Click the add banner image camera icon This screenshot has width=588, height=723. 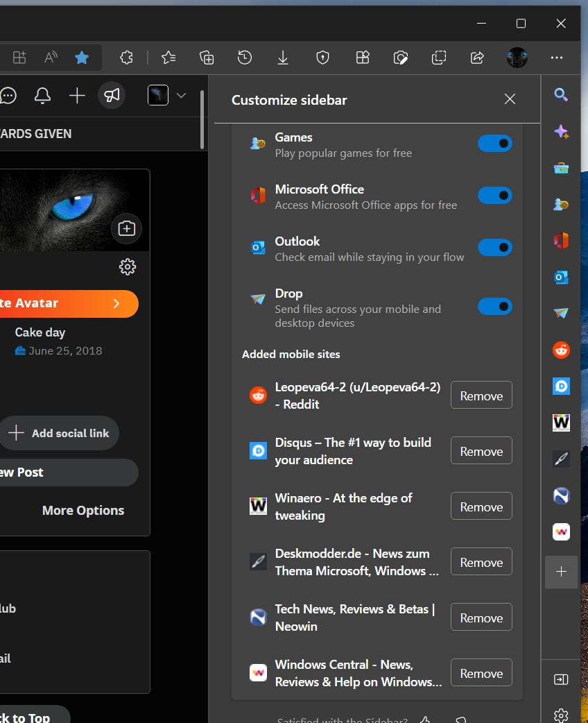coord(126,228)
